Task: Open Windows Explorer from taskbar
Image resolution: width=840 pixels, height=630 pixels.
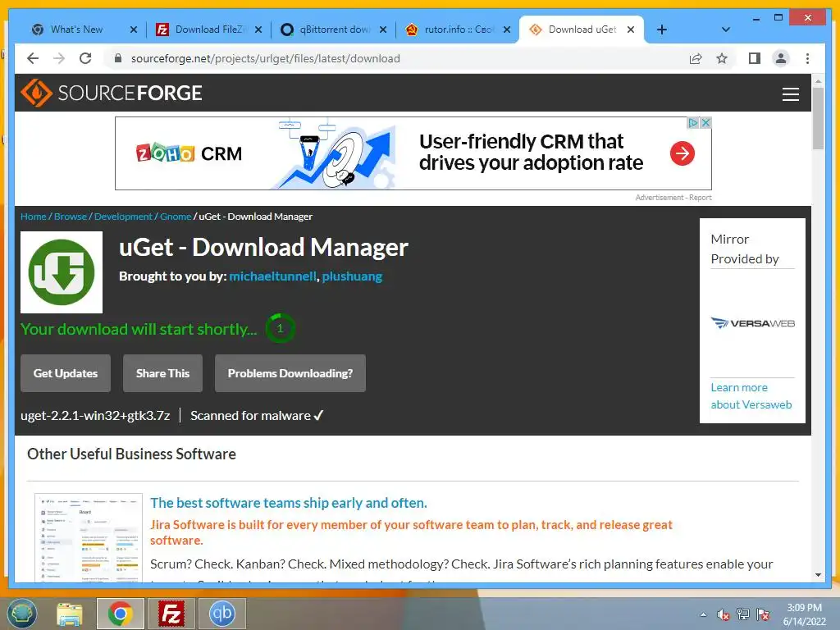Action: [x=70, y=614]
